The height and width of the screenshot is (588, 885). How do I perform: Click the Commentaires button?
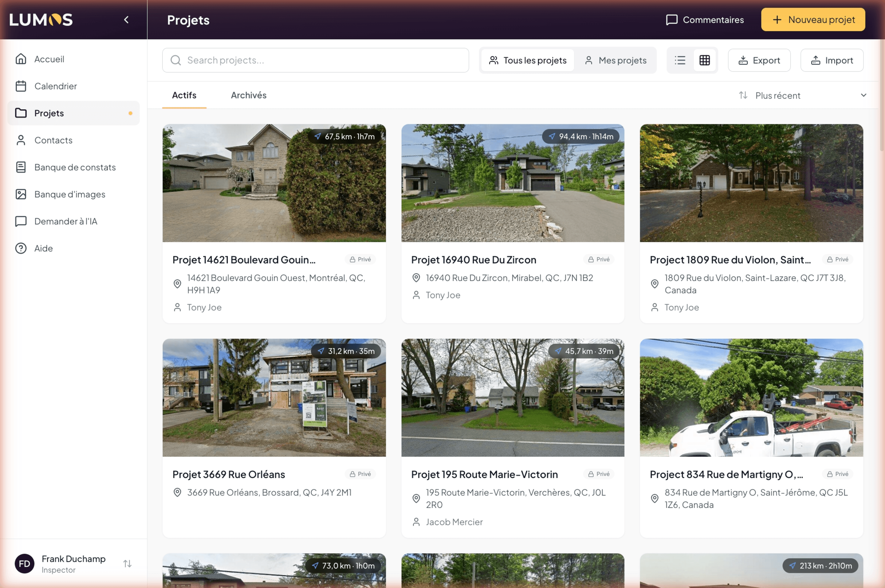click(705, 20)
